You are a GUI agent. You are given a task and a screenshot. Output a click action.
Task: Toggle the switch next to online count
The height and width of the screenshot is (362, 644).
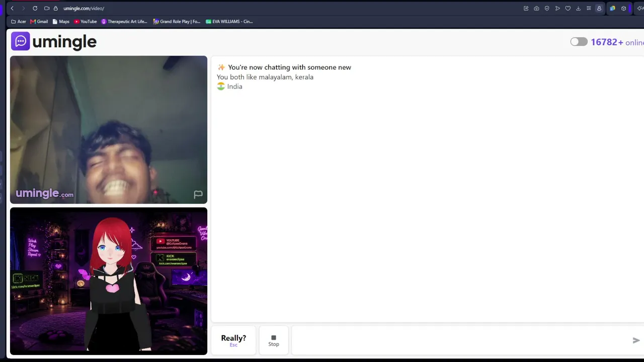tap(579, 42)
